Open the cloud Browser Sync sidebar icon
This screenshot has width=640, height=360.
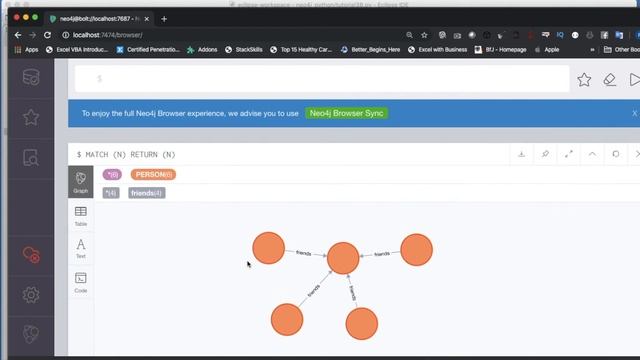click(31, 255)
